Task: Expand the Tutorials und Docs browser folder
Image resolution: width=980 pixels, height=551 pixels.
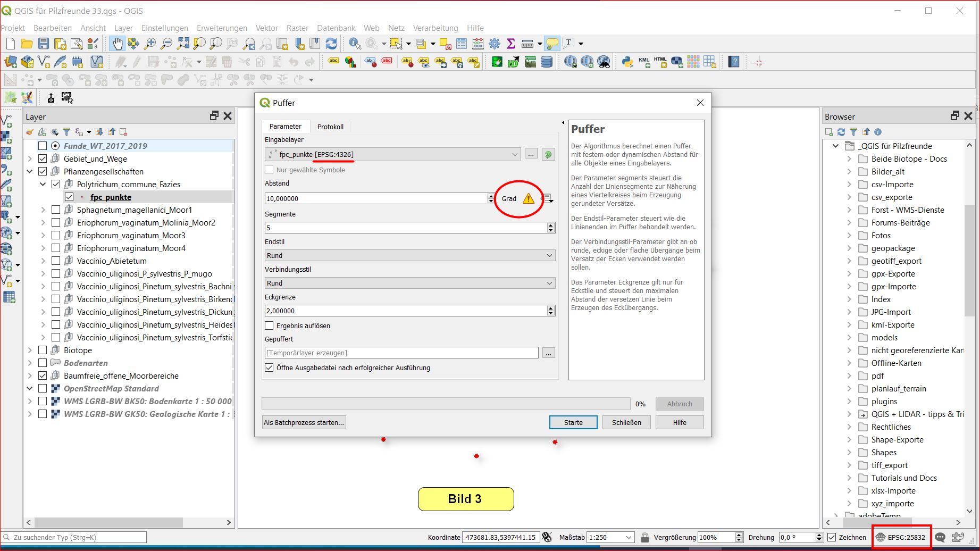Action: [849, 478]
